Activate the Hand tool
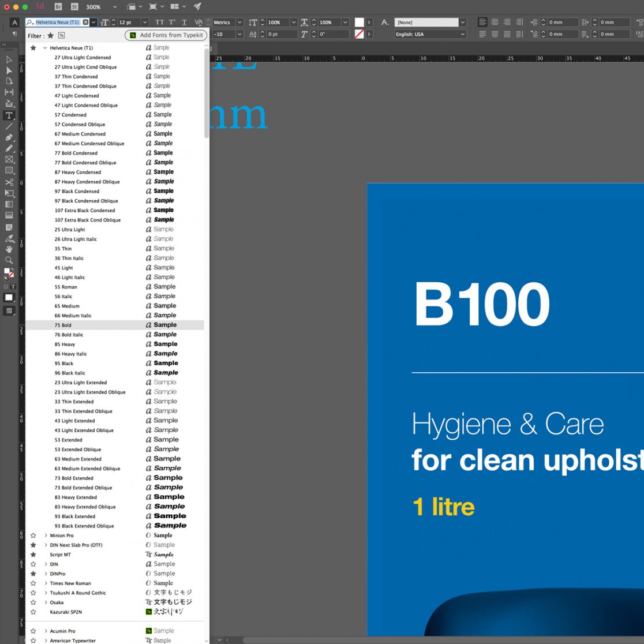 9,249
